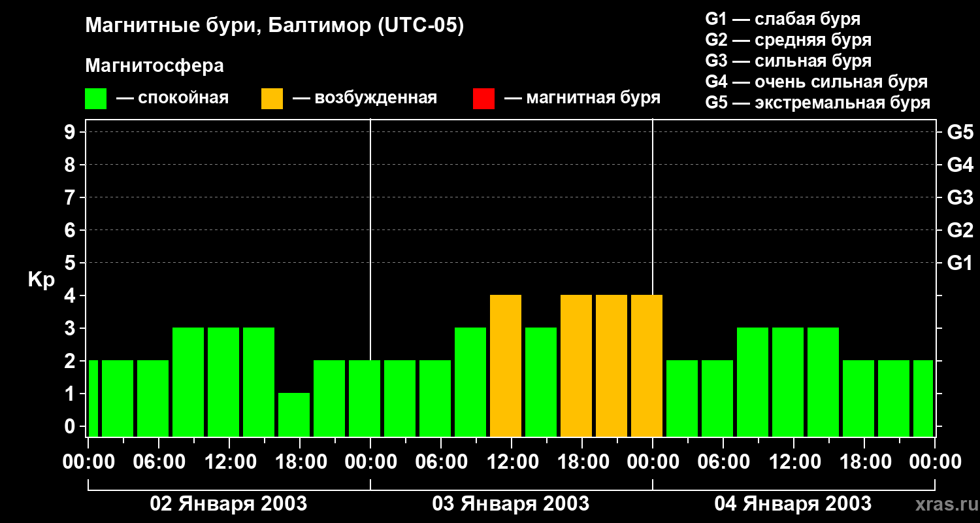Click the '03 Января 2003' date label

(511, 504)
